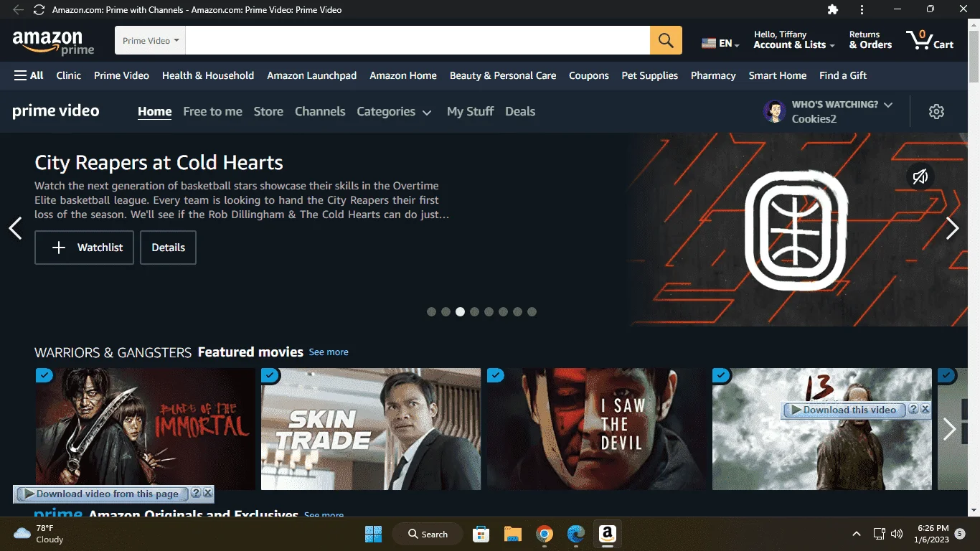View Details for City Reapers at Cold Hearts
This screenshot has width=980, height=551.
coord(168,248)
